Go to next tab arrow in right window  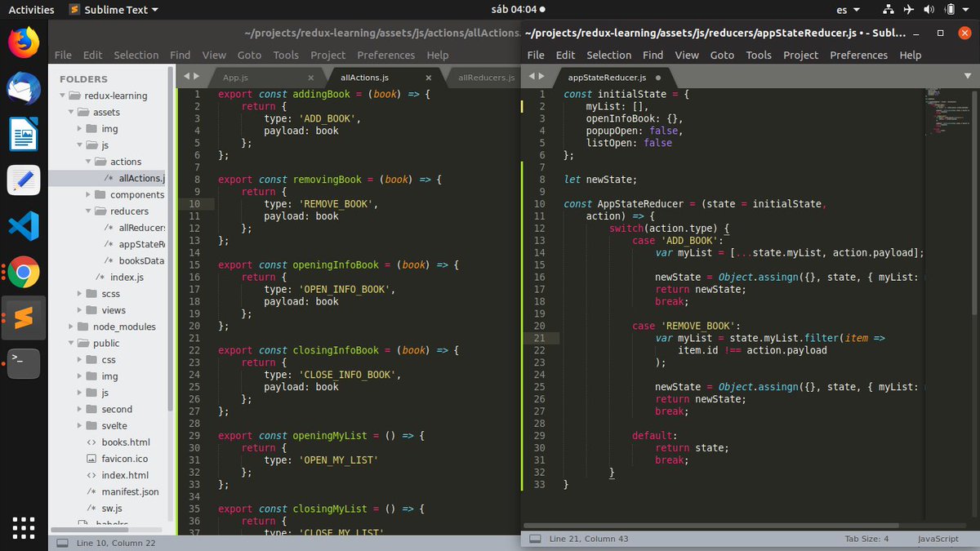[542, 76]
